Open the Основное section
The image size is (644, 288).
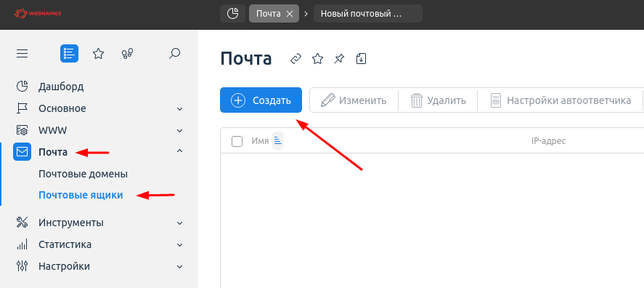[x=62, y=108]
